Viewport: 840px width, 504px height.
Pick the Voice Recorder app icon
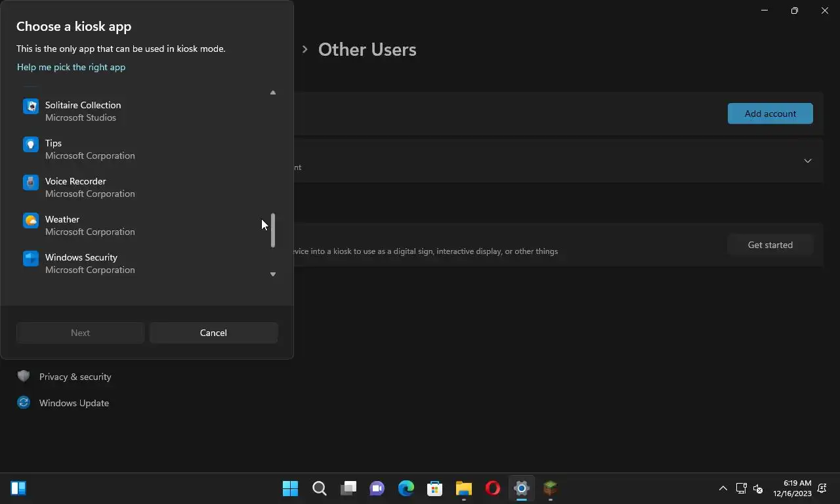click(x=31, y=182)
